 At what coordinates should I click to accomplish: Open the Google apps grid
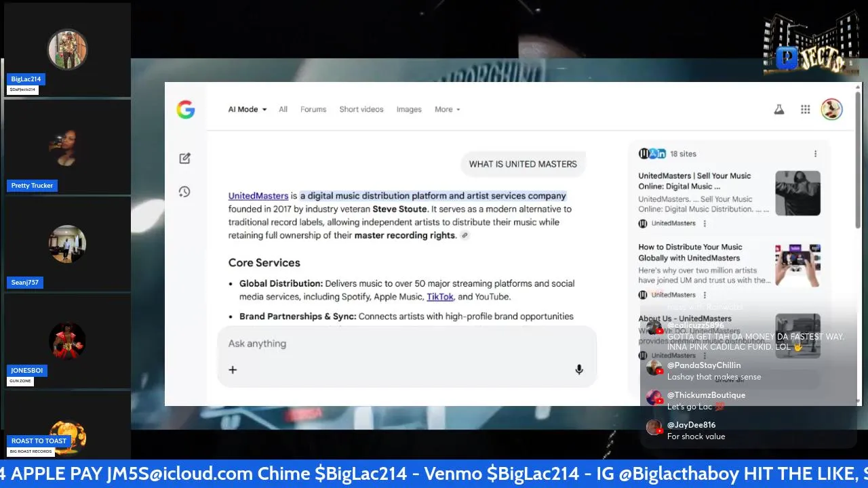click(x=806, y=109)
